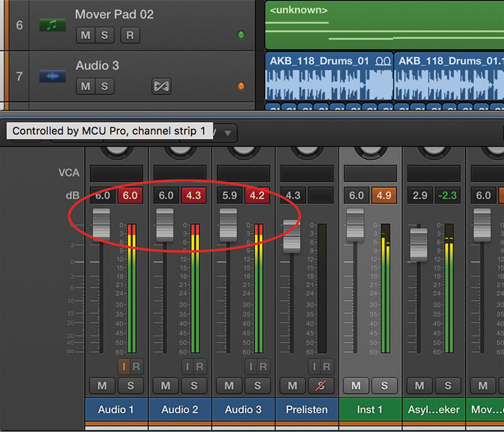Record-enable Audio 2 channel strip

199,367
